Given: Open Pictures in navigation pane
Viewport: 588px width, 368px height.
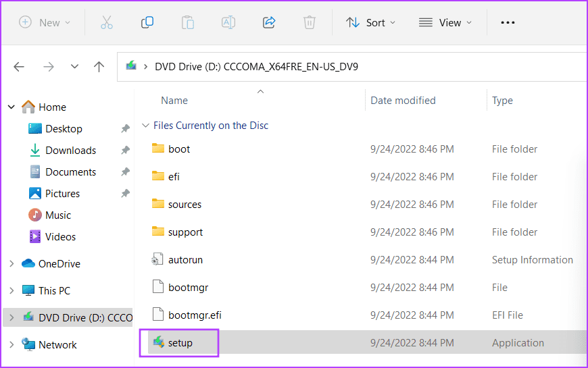Looking at the screenshot, I should click(x=54, y=194).
